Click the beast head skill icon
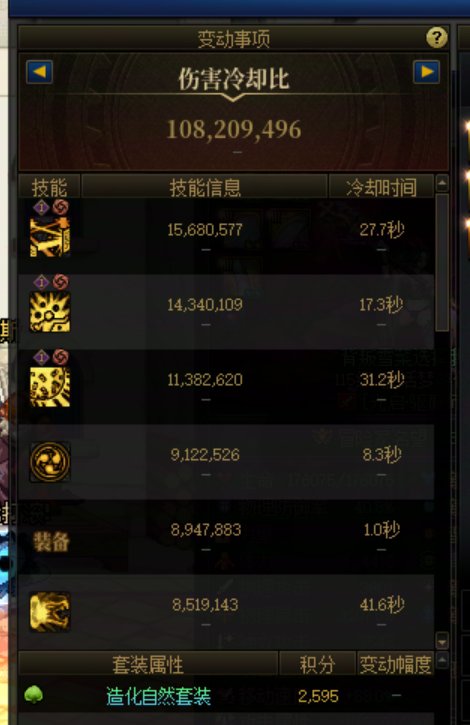 coord(50,612)
